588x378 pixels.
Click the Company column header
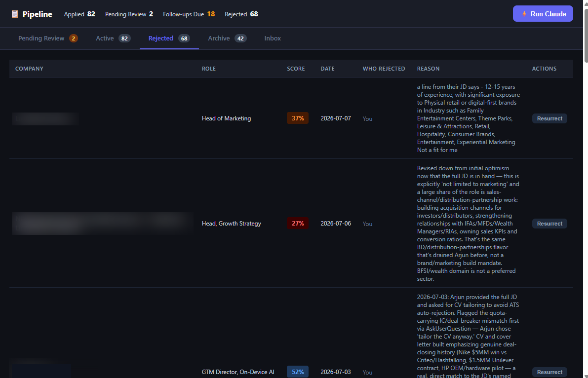(x=29, y=69)
